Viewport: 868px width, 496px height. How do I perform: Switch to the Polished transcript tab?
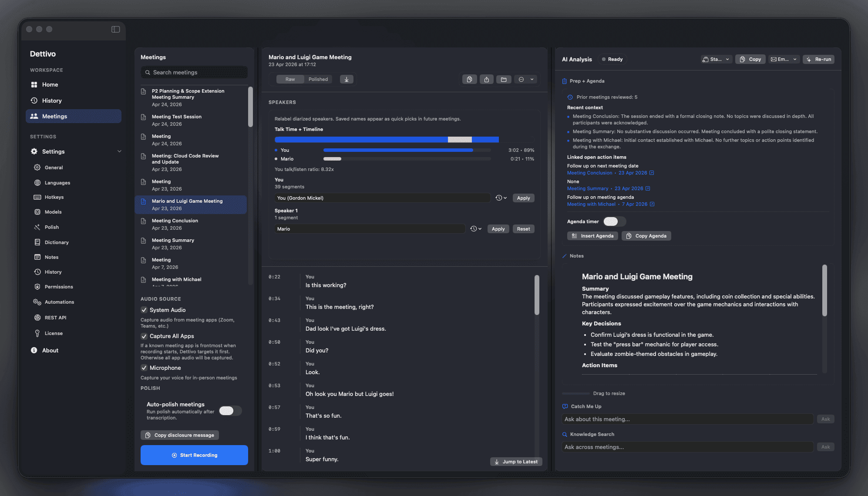click(318, 79)
